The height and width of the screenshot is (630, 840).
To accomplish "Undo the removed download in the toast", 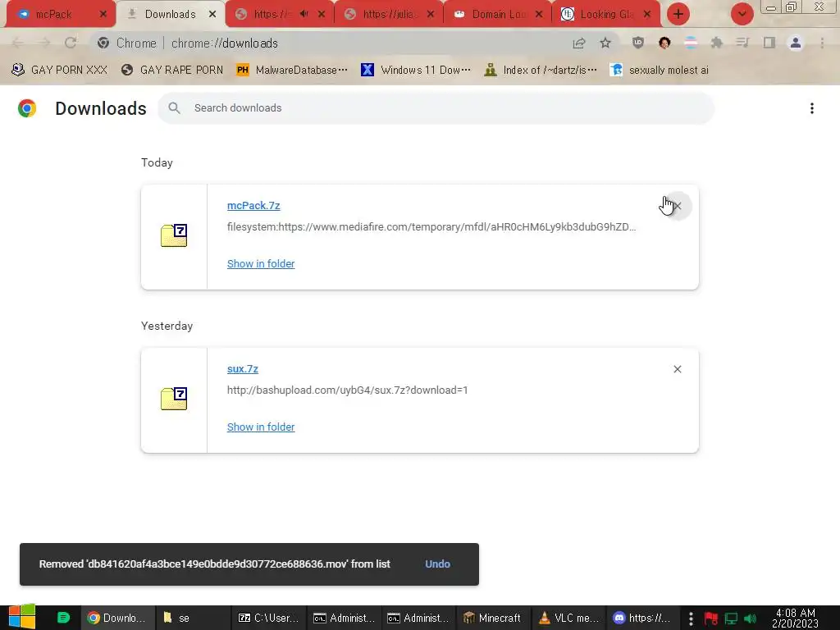I will point(438,564).
